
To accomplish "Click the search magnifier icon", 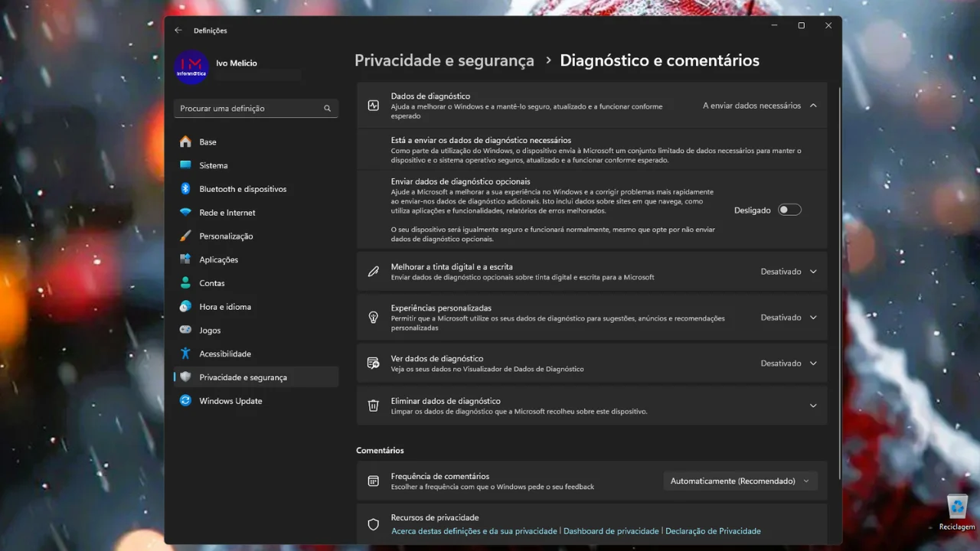I will pyautogui.click(x=328, y=109).
